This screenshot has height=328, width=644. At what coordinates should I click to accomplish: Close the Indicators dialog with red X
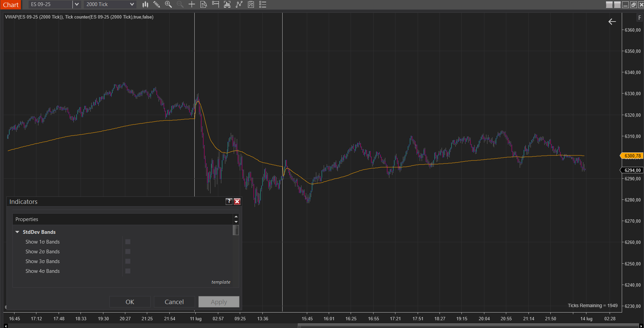(237, 201)
